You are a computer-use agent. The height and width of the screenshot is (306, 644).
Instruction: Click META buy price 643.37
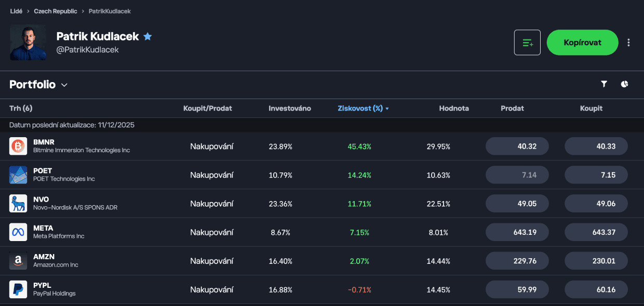pyautogui.click(x=596, y=232)
